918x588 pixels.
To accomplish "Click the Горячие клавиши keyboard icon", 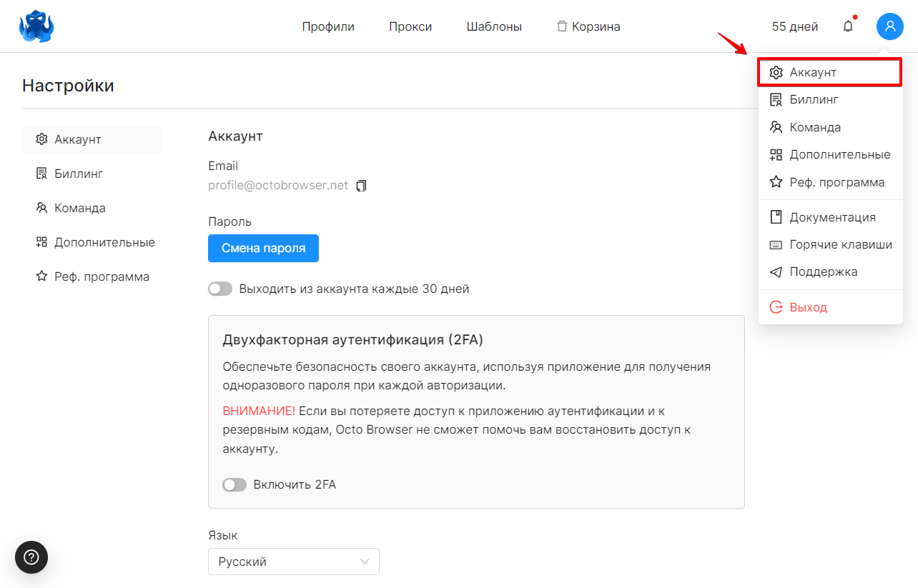I will pyautogui.click(x=776, y=244).
